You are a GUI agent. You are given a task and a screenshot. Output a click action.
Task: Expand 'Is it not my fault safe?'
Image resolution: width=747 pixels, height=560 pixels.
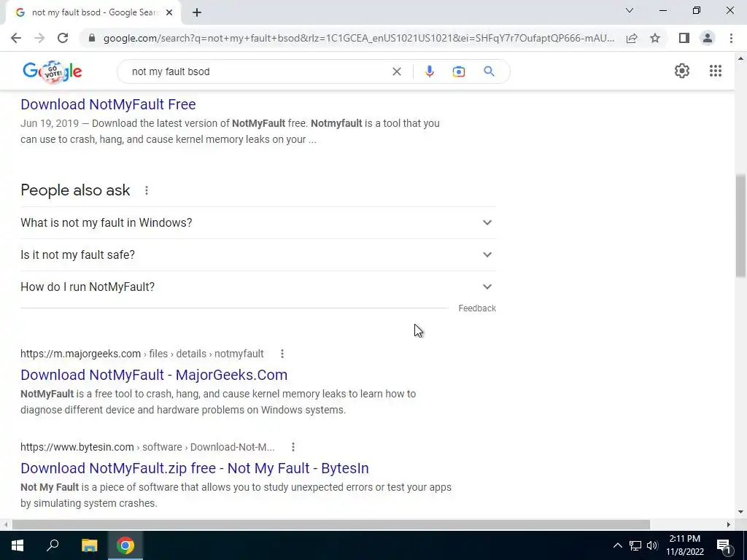[258, 254]
